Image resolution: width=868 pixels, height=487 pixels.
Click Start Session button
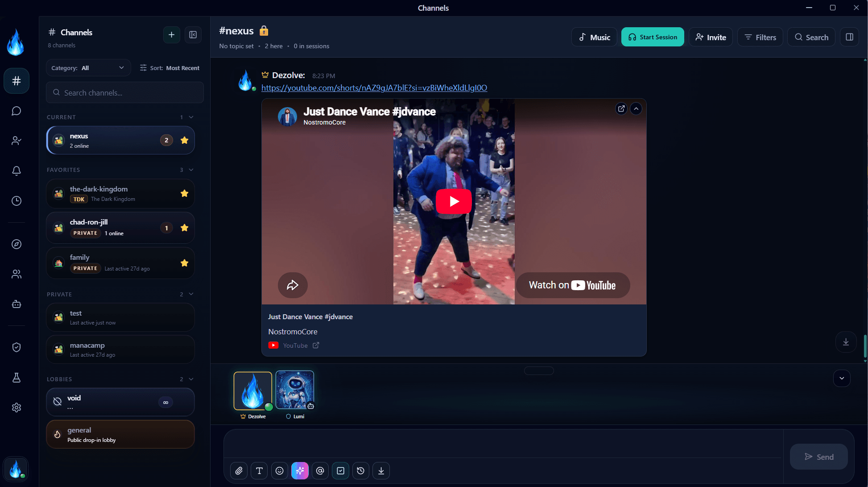click(652, 37)
